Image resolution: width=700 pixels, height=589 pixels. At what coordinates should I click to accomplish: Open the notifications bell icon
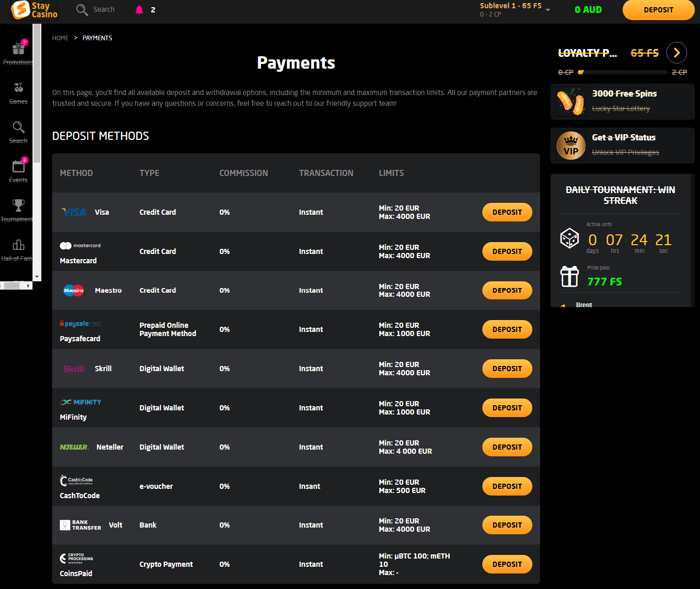click(x=139, y=10)
